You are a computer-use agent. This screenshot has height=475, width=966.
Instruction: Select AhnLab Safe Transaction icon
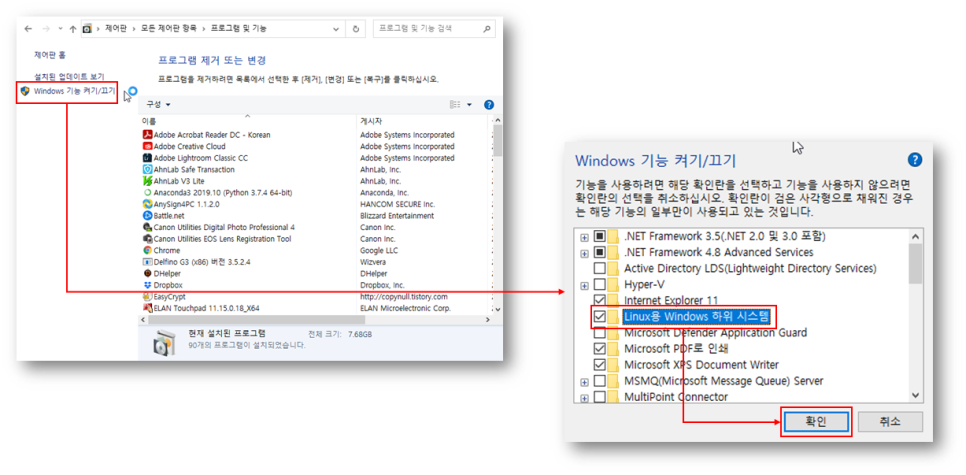click(147, 169)
